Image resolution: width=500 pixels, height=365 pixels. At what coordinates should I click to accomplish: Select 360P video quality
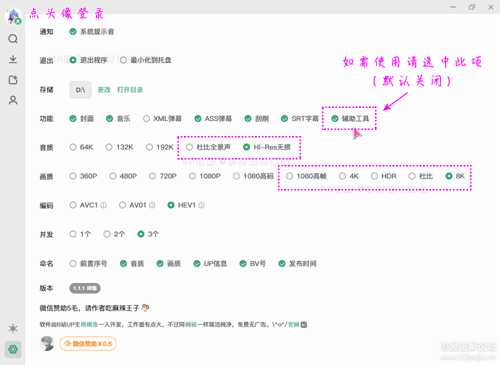pos(73,176)
